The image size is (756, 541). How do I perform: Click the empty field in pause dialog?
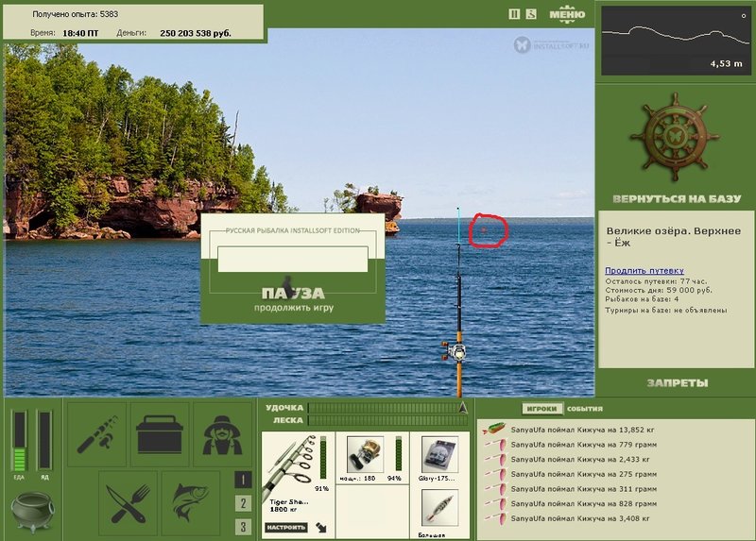tap(293, 260)
